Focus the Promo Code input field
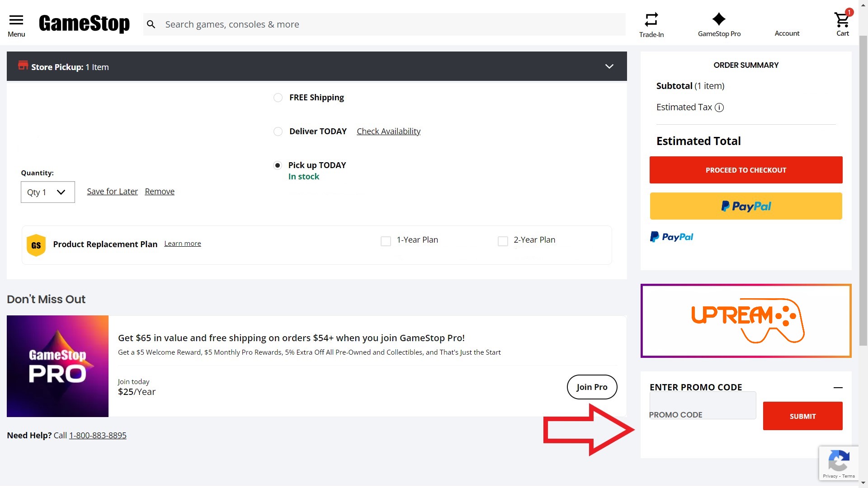This screenshot has width=868, height=488. (x=703, y=405)
